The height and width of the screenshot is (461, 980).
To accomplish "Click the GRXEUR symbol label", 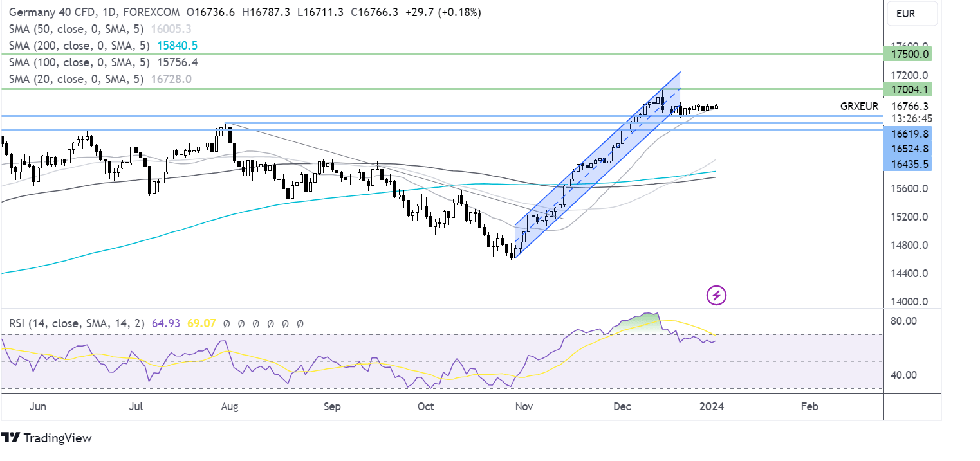I will point(859,106).
